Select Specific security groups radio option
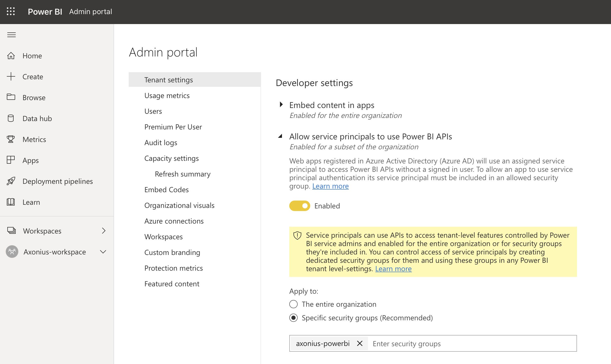The height and width of the screenshot is (364, 611). [293, 318]
